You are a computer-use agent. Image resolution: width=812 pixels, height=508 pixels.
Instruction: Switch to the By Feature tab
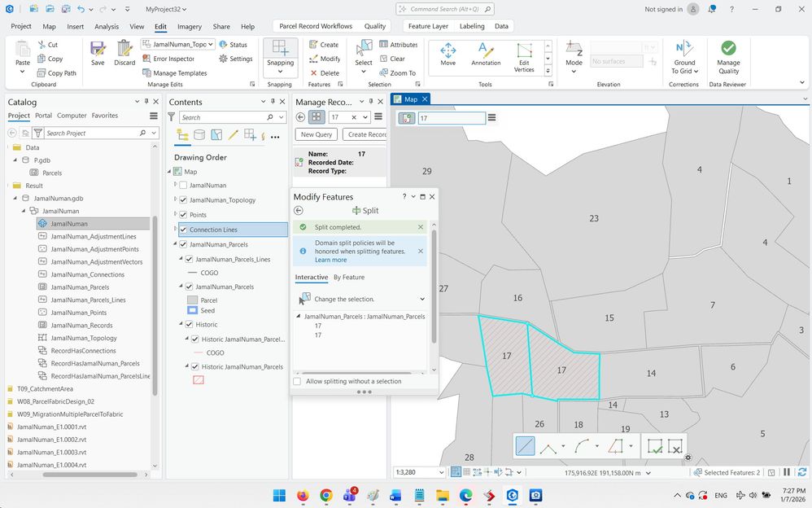pos(349,277)
